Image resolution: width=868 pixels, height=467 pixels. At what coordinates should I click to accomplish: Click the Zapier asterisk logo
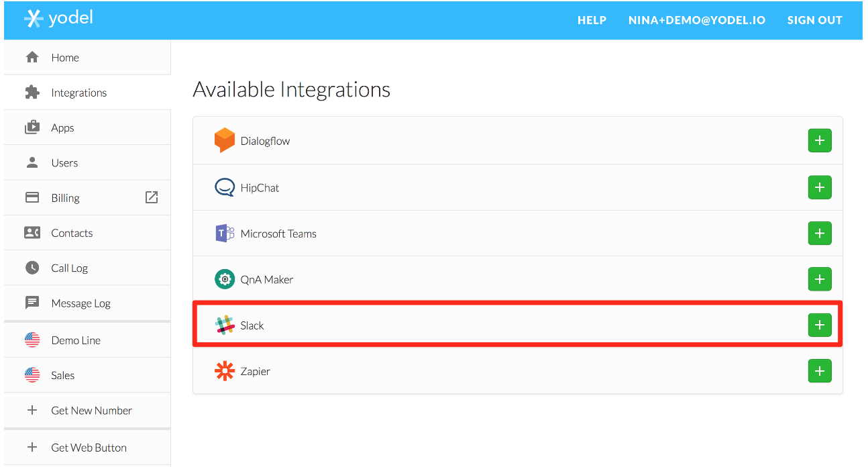click(x=225, y=371)
